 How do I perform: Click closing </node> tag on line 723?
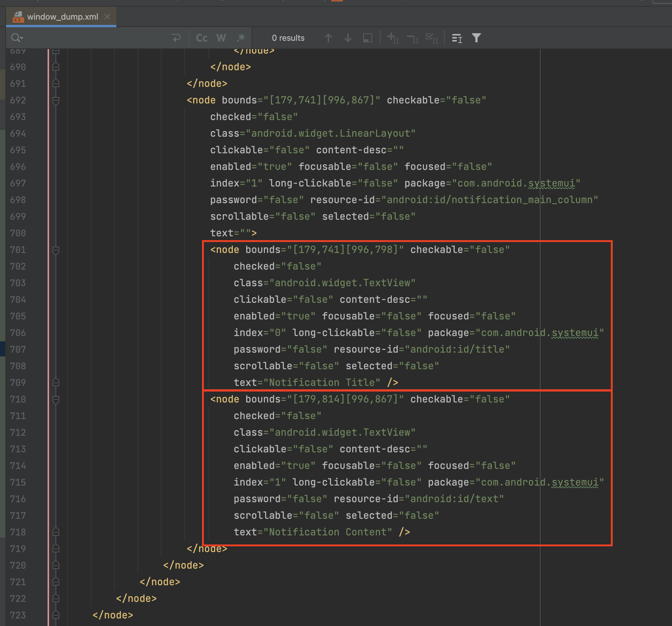click(x=113, y=615)
